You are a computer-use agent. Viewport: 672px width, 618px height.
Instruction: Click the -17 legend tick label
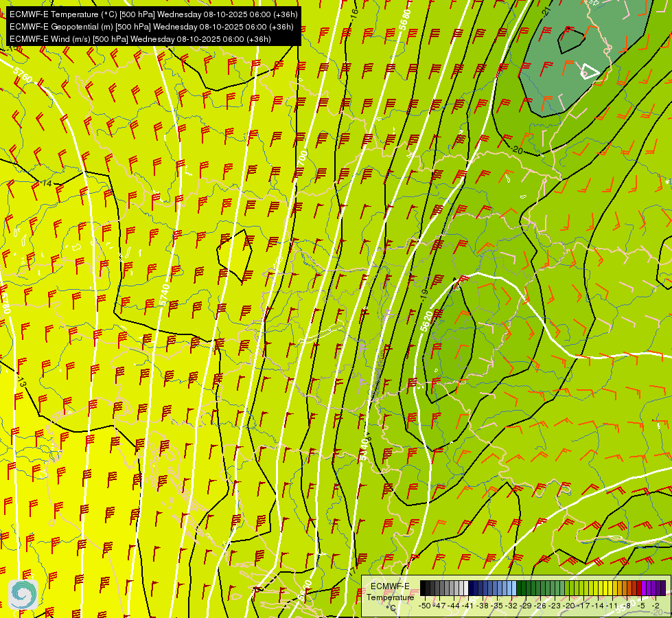[583, 606]
